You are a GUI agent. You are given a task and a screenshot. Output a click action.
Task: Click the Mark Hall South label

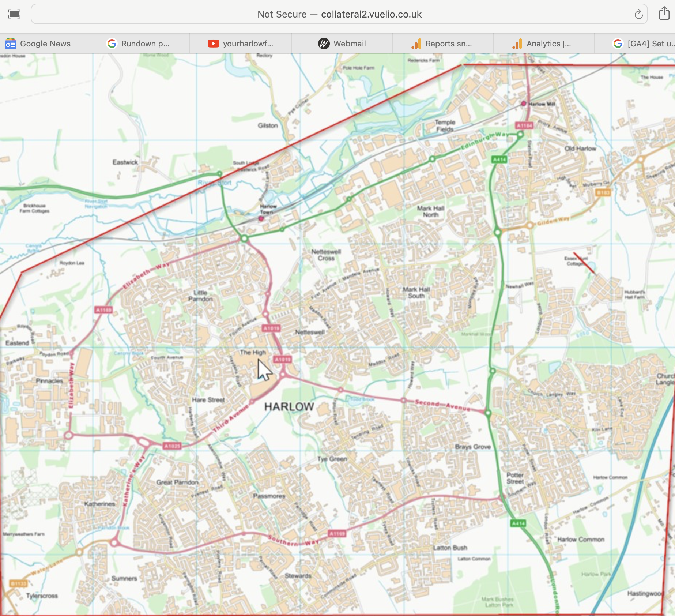tap(416, 293)
